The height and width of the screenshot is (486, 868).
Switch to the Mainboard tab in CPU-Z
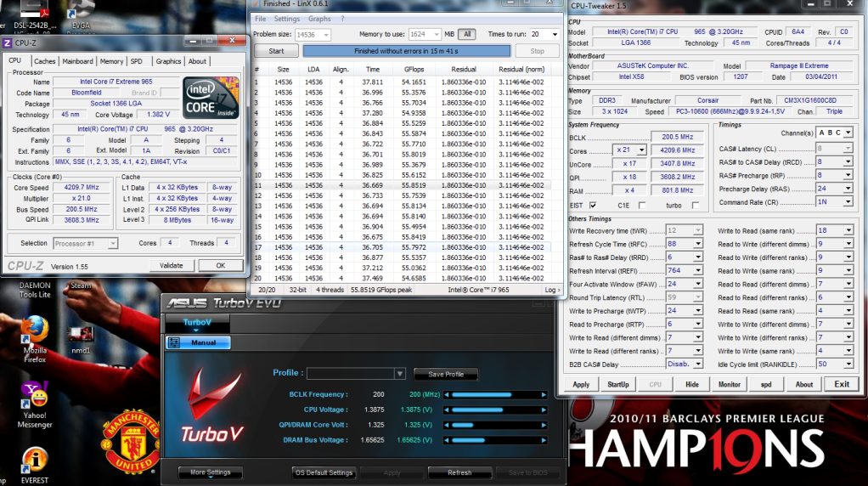coord(78,61)
